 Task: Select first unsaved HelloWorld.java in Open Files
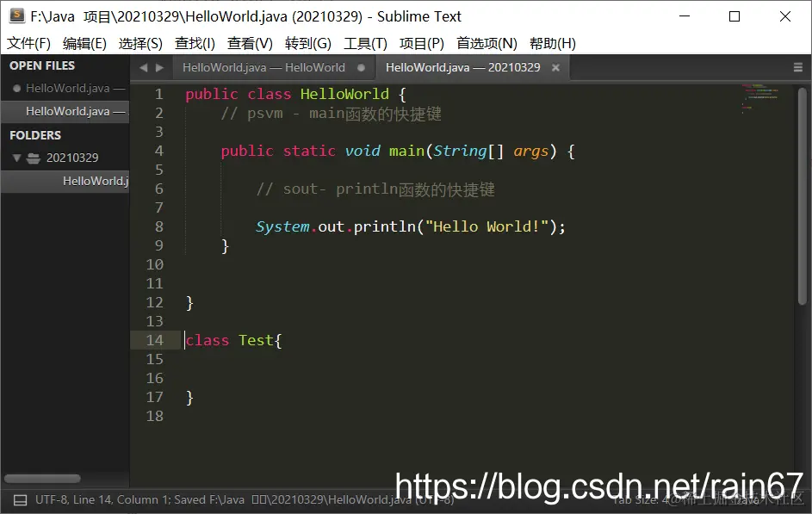tap(76, 89)
